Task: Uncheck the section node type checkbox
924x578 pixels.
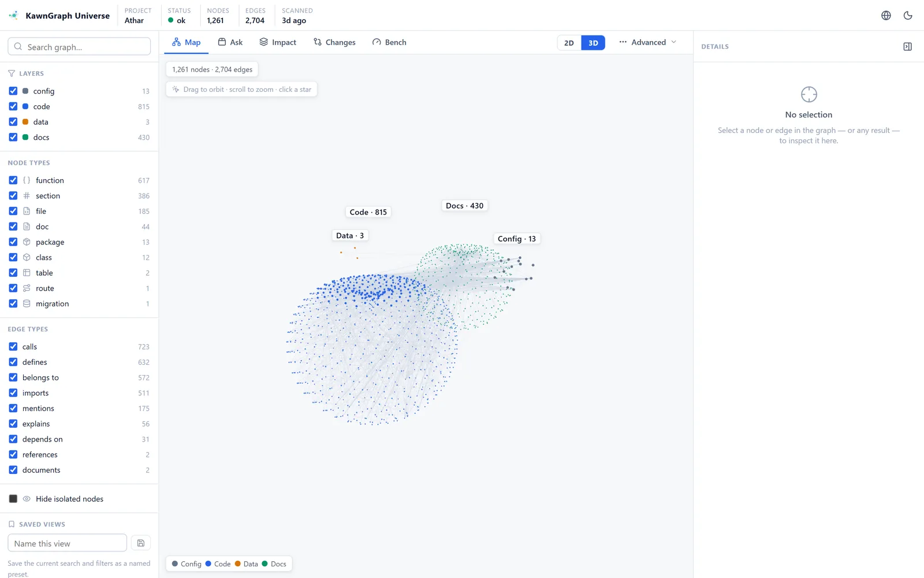Action: [13, 196]
